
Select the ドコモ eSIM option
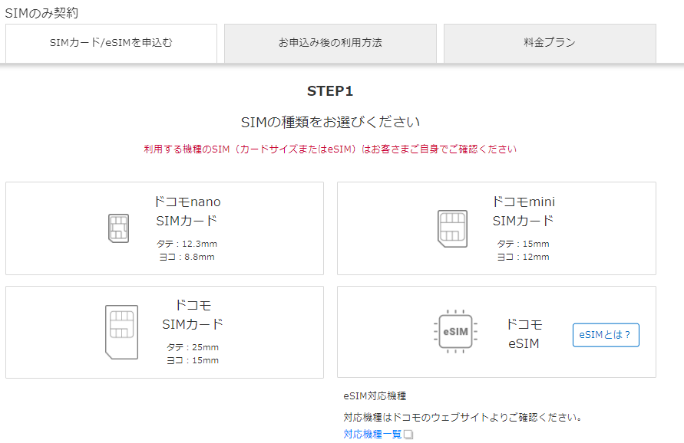tap(496, 332)
